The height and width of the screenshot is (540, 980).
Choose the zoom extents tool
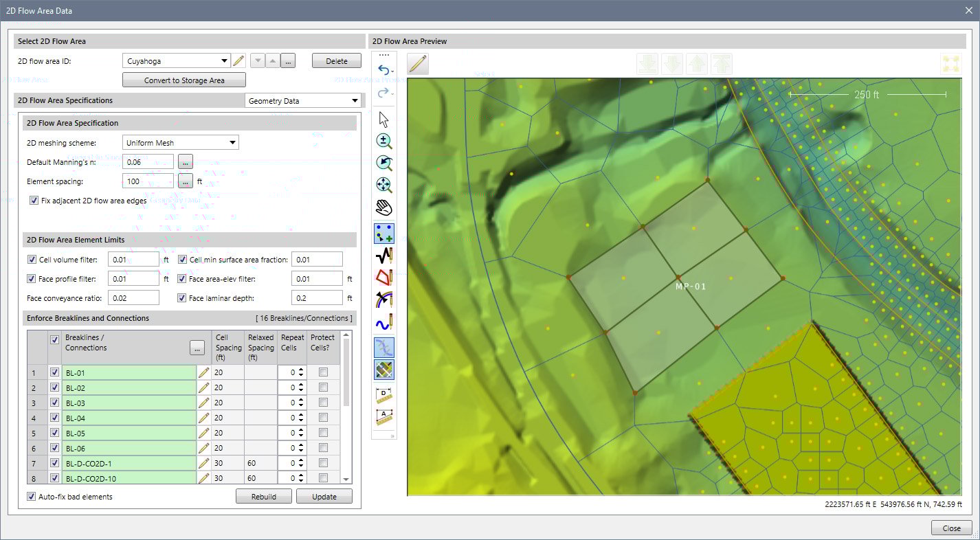coord(384,185)
